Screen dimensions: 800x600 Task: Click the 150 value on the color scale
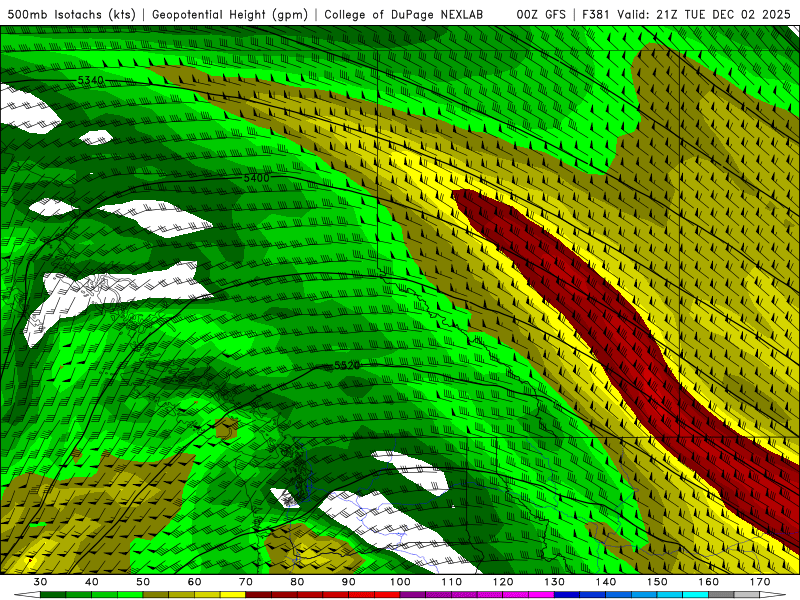pyautogui.click(x=657, y=582)
